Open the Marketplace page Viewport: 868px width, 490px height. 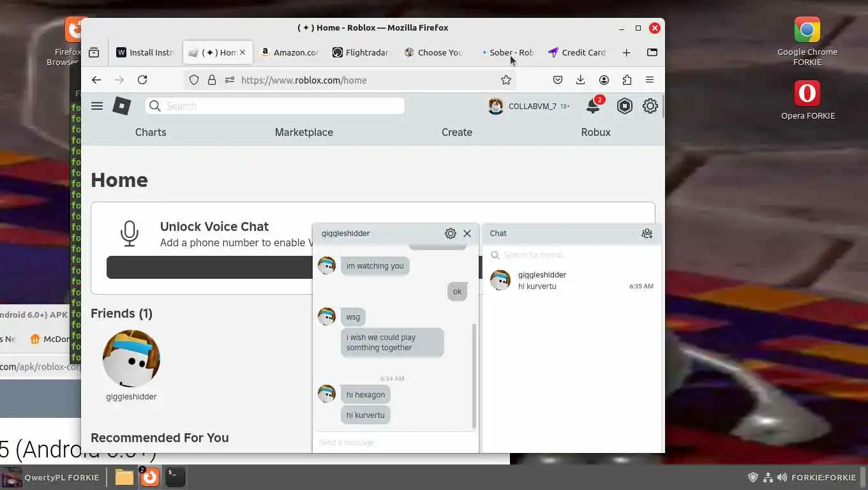coord(304,132)
